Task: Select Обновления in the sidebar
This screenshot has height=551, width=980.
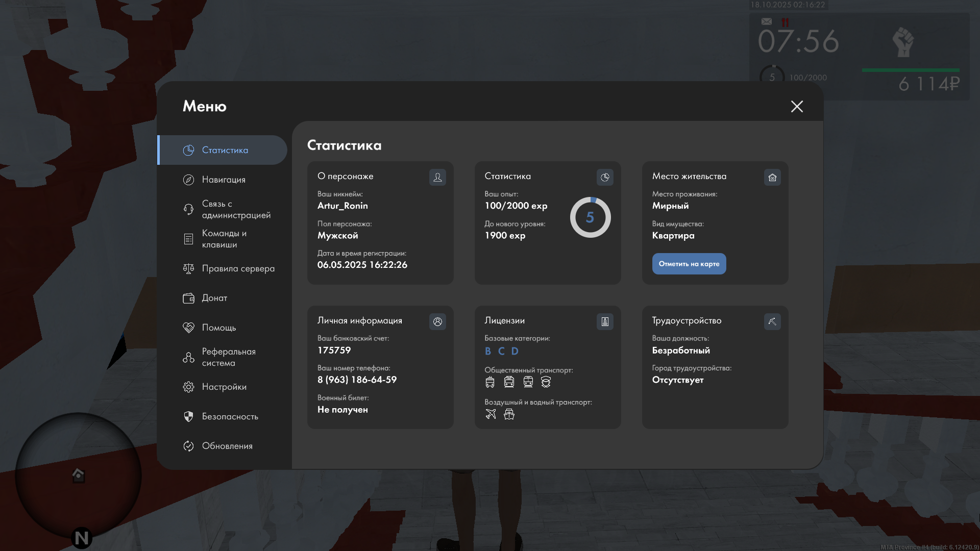Action: [227, 446]
